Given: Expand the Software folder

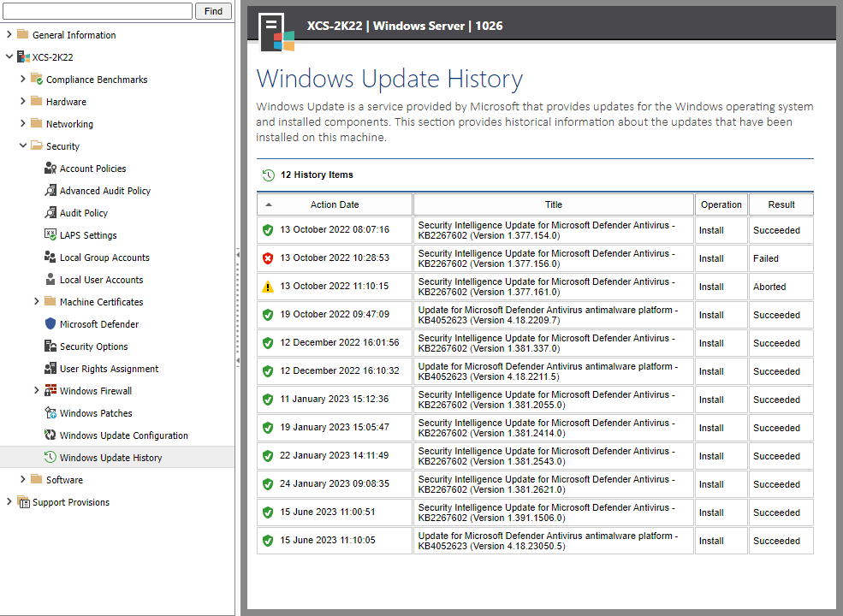Looking at the screenshot, I should coord(22,479).
